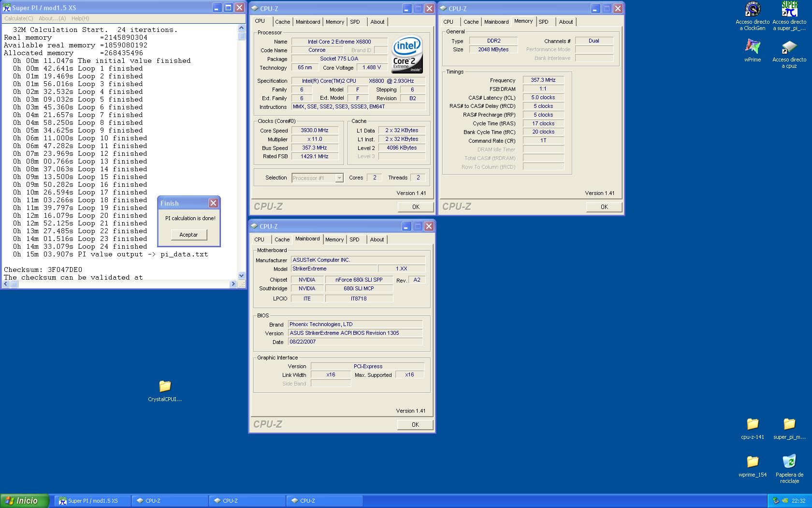Click the Multiplier x 11.0 field
The image size is (812, 508).
[315, 139]
